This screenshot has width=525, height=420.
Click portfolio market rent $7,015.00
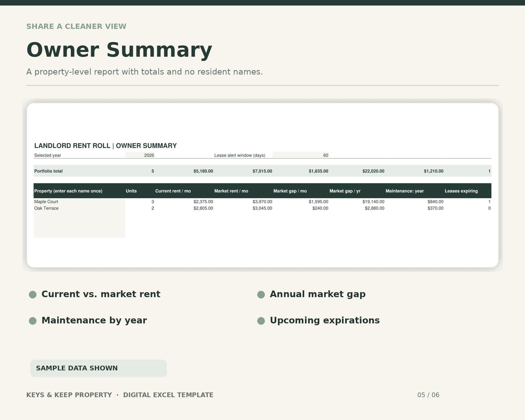(x=262, y=171)
